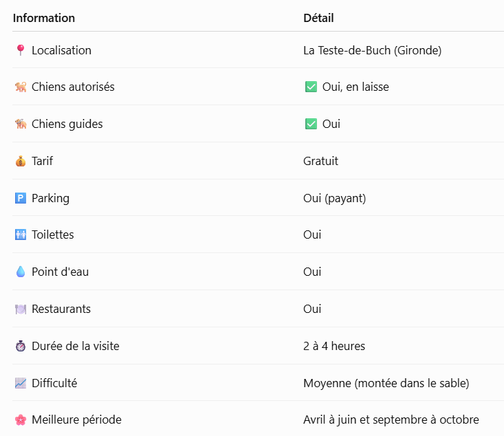Click the Moyenne (montée dans le sable) text
Image resolution: width=504 pixels, height=436 pixels.
(x=386, y=383)
